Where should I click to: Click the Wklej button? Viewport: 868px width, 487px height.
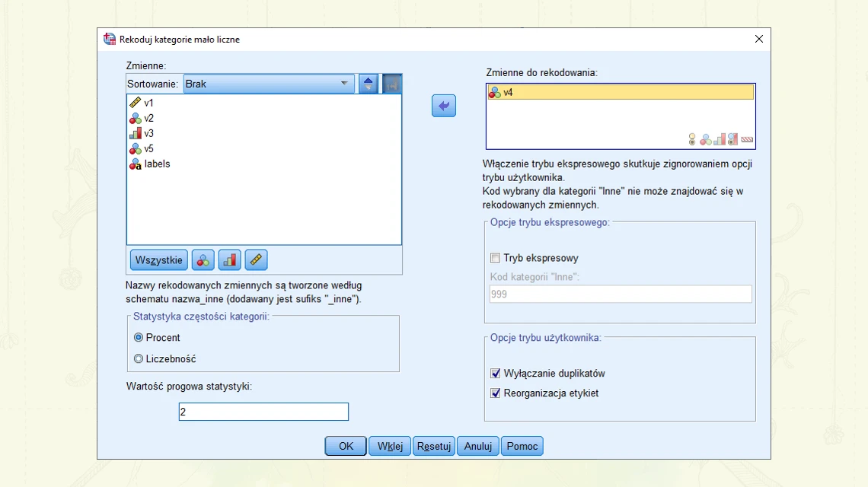pos(390,446)
